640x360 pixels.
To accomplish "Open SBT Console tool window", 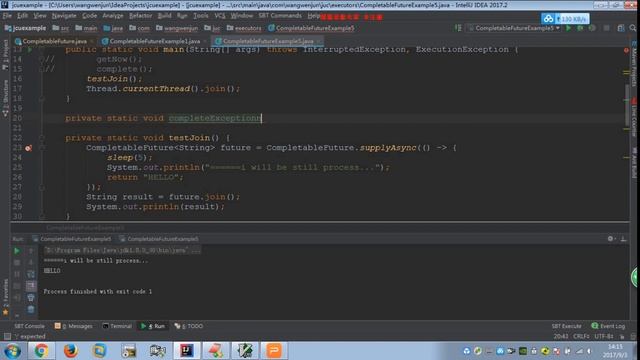I will (29, 326).
